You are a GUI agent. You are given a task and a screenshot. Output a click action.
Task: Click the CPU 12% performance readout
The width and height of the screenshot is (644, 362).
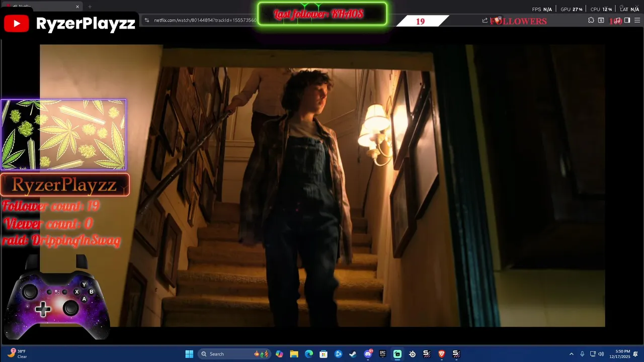coord(601,9)
